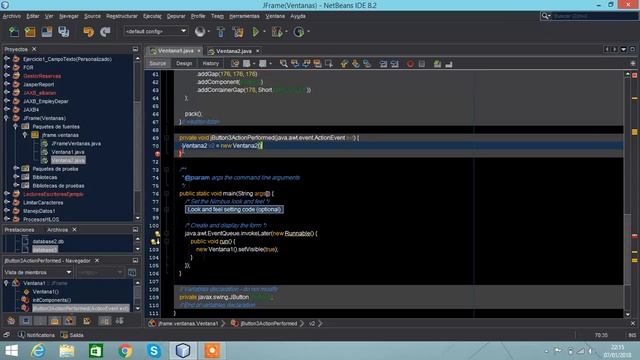
Task: Open the Herramientas menu
Action: tap(244, 16)
